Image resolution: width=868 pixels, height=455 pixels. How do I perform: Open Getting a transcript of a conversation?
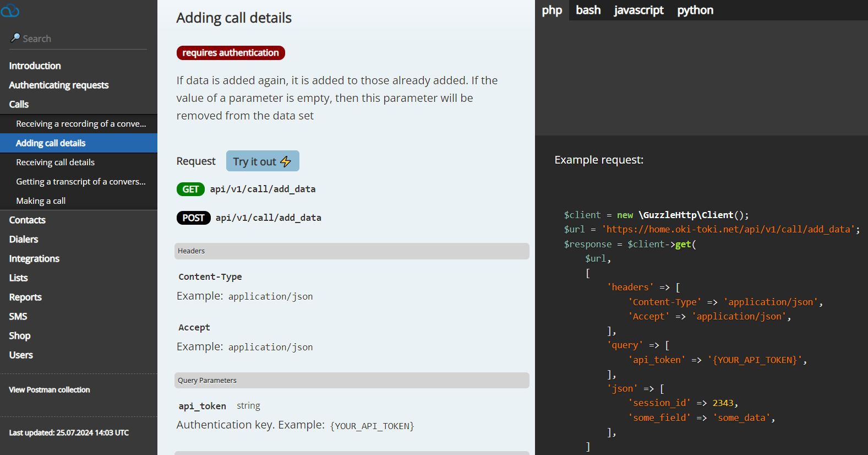click(x=81, y=182)
